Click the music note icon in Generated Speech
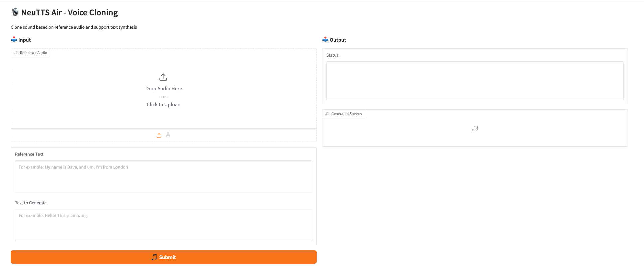 pyautogui.click(x=475, y=128)
